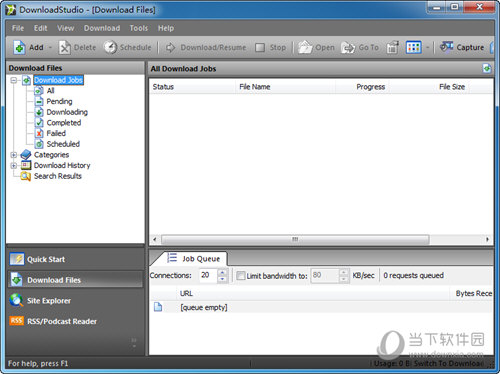Decrease Connections with the down stepper
This screenshot has height=374, width=500.
tap(223, 279)
